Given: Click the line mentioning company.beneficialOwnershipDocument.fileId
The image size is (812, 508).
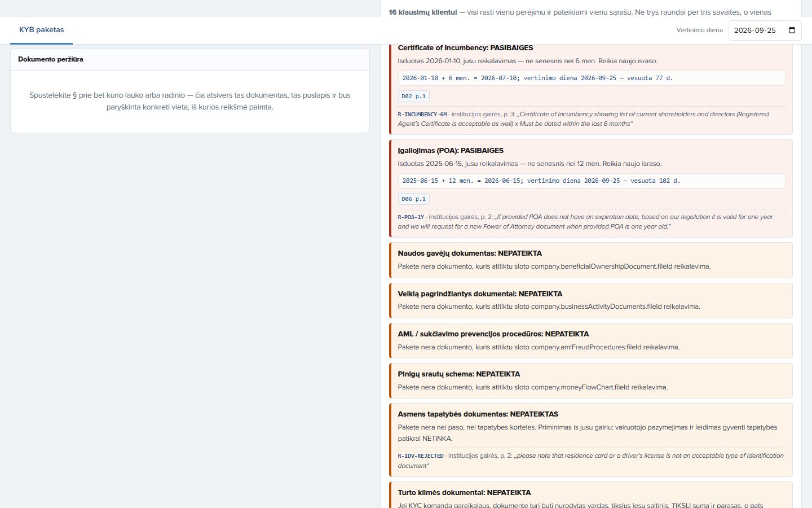Looking at the screenshot, I should click(x=554, y=266).
